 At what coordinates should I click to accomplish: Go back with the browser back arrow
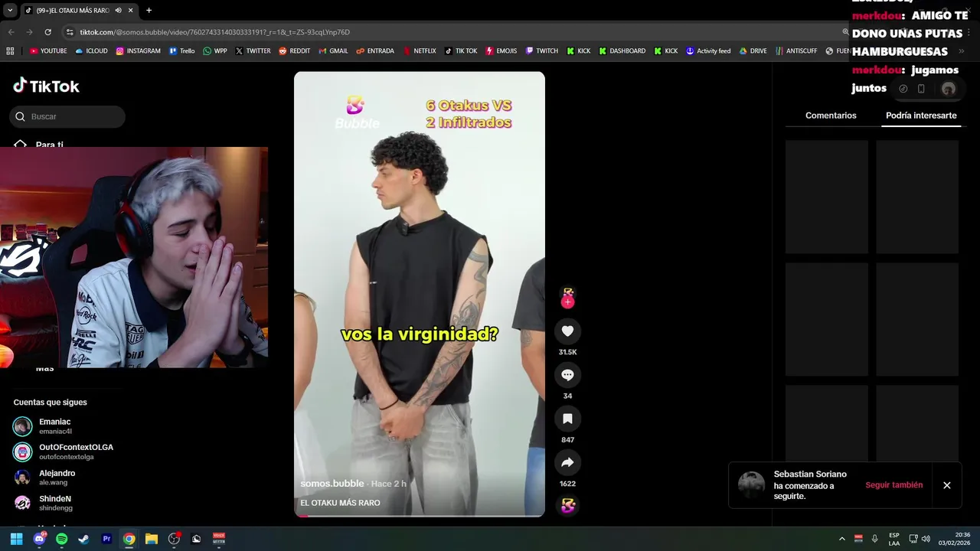point(11,32)
